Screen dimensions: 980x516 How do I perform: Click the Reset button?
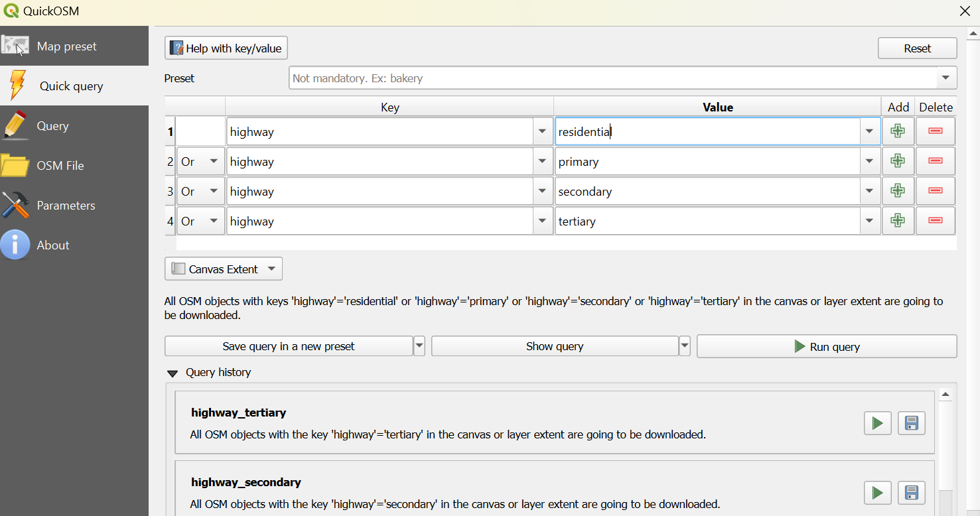918,48
